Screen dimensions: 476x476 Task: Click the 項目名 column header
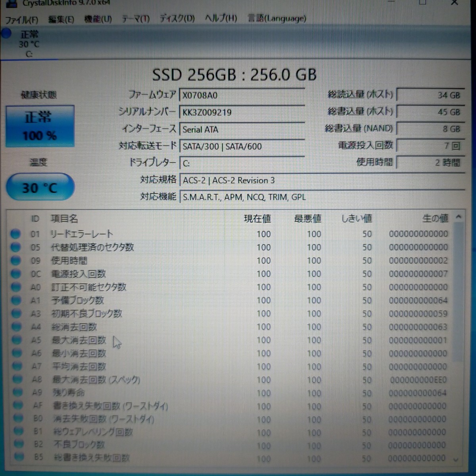[64, 219]
